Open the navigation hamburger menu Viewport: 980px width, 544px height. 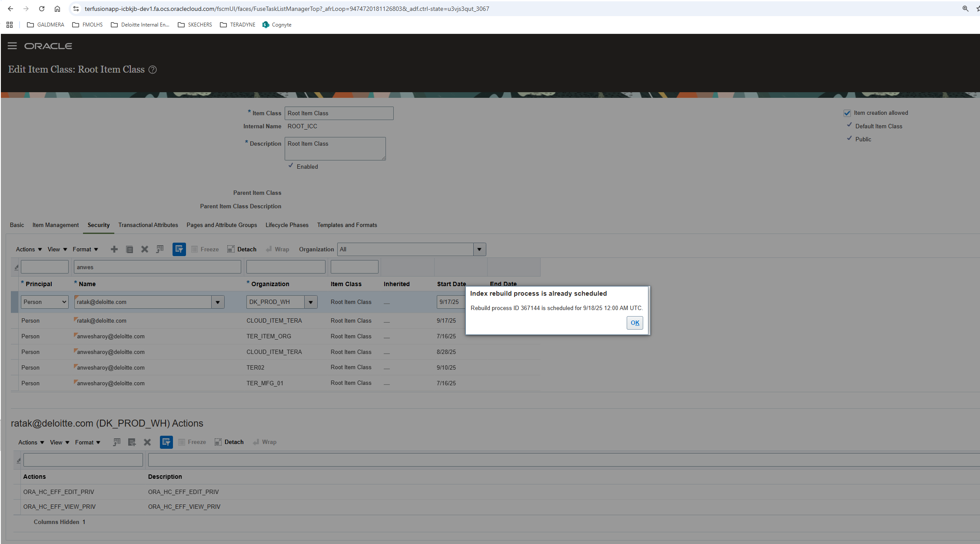(x=12, y=46)
